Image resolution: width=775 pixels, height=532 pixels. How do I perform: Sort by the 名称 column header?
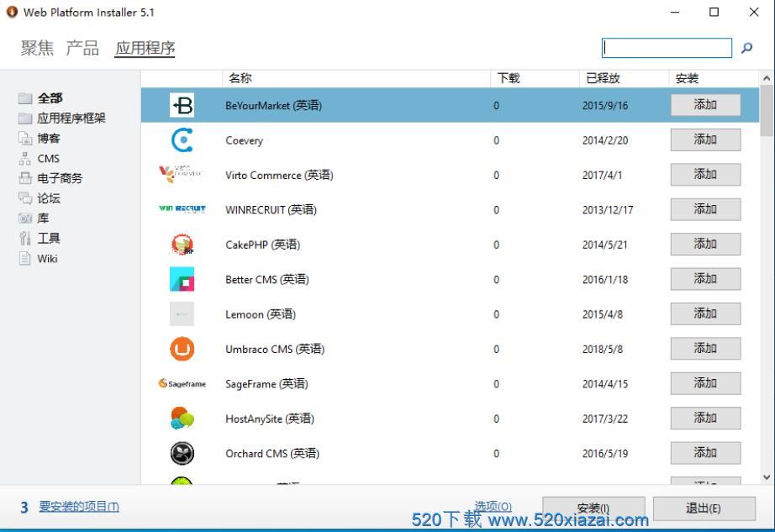coord(356,78)
